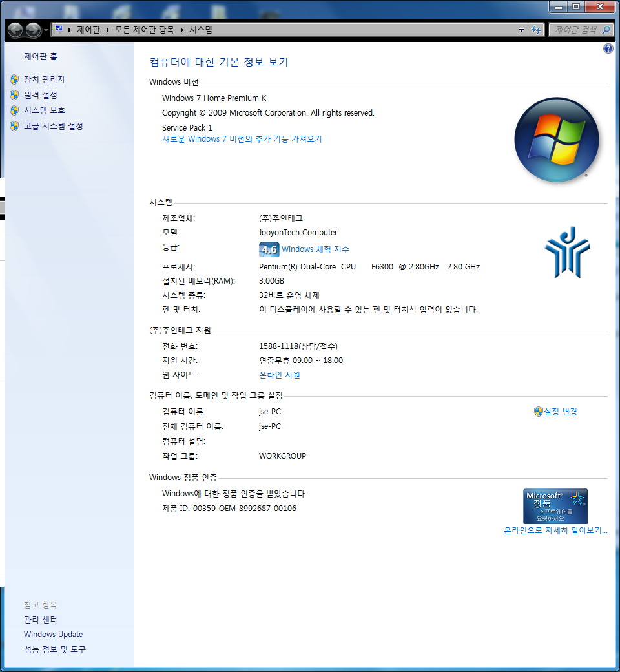Click the shield icon beside 원격 설정

point(15,95)
